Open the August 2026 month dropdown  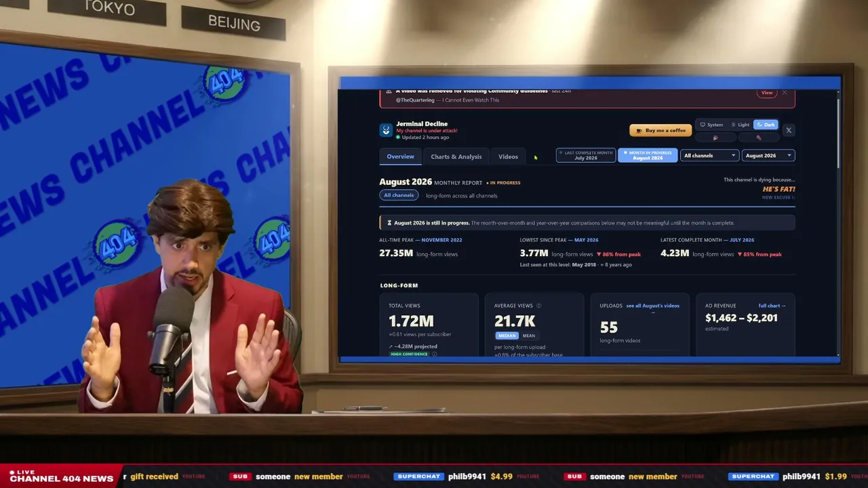coord(768,155)
